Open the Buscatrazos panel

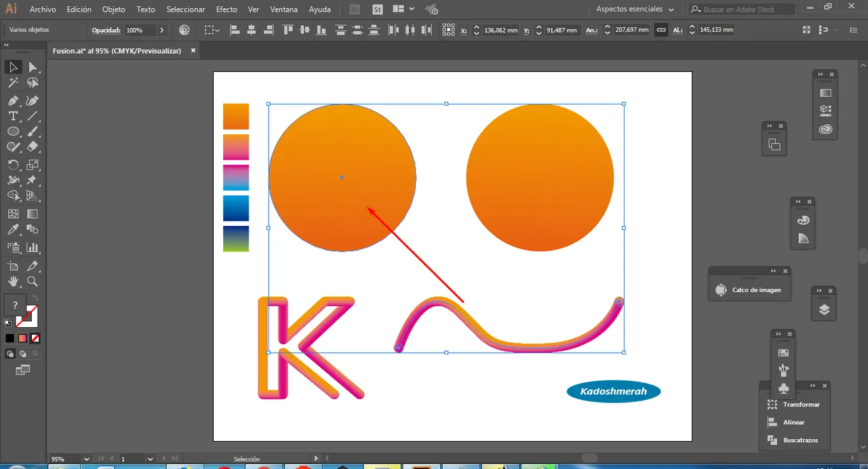pyautogui.click(x=793, y=440)
